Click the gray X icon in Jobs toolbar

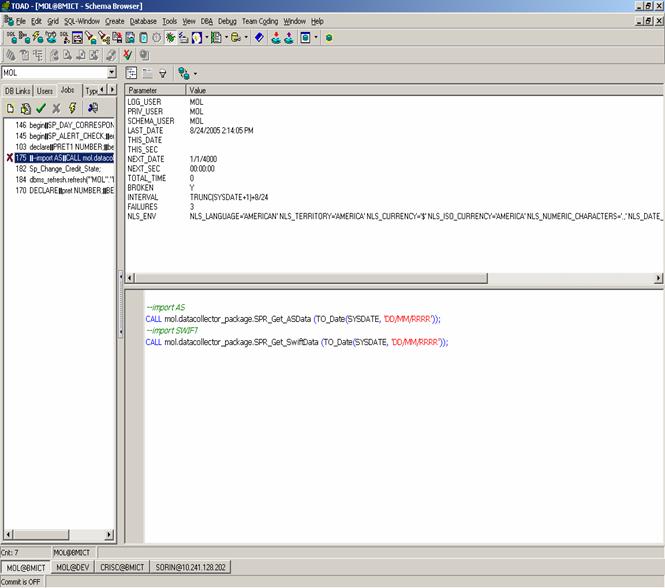pyautogui.click(x=56, y=108)
